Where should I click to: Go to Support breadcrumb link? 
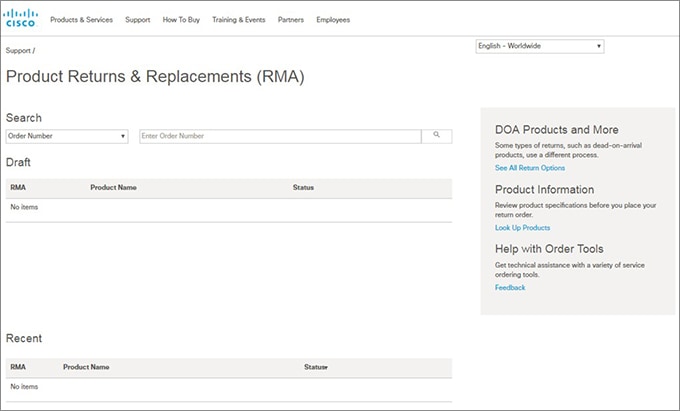point(18,51)
